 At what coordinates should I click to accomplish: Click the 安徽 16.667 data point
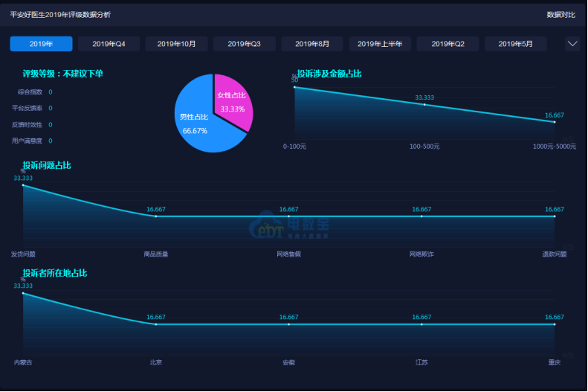pos(288,324)
